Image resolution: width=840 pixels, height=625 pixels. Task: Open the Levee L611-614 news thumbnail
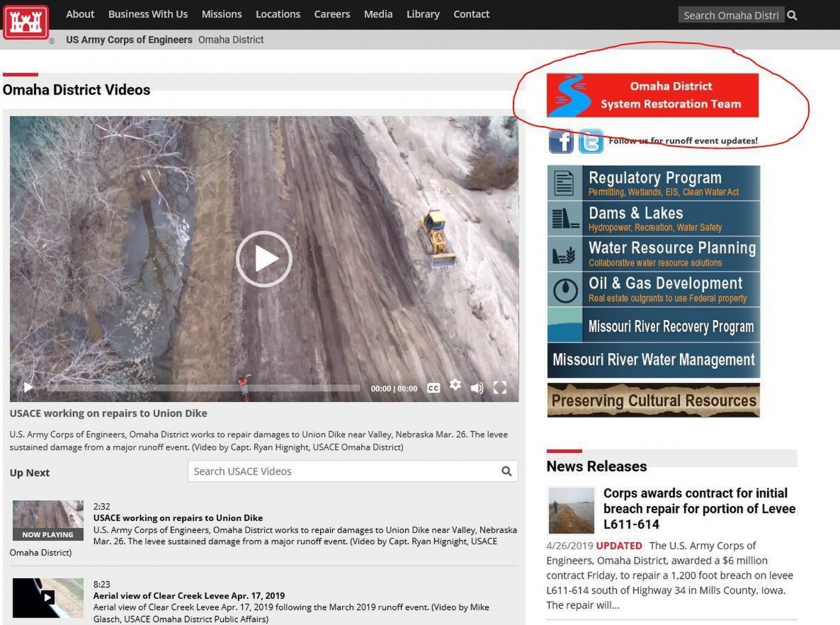click(x=571, y=510)
